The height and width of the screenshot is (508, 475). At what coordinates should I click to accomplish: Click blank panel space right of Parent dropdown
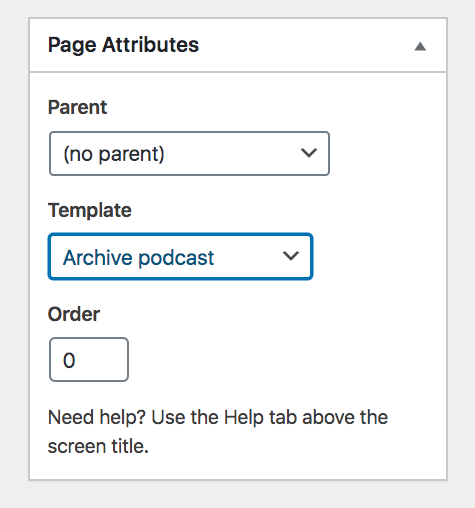(387, 153)
